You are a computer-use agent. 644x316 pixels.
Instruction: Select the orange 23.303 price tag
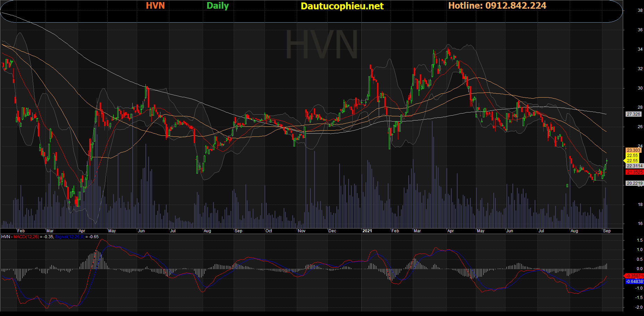click(633, 150)
